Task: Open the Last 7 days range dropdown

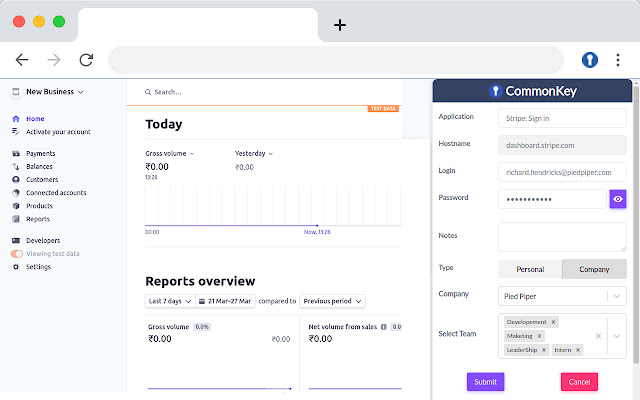Action: [x=170, y=301]
